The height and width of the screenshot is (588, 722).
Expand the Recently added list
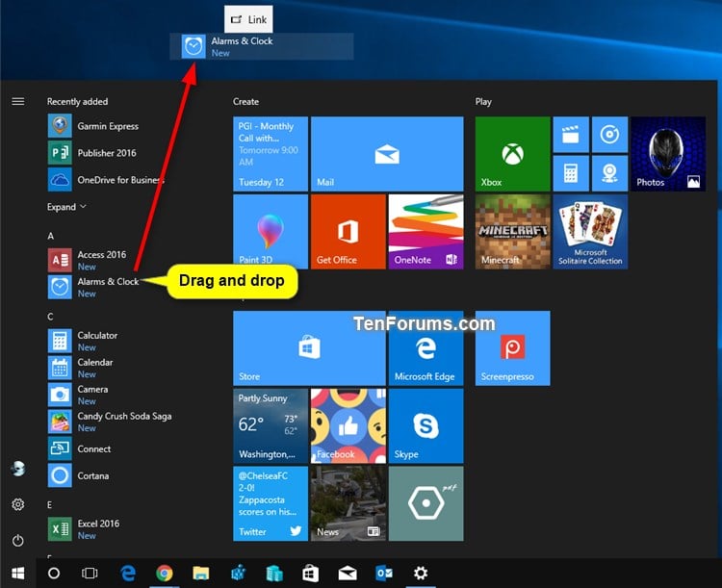point(66,207)
